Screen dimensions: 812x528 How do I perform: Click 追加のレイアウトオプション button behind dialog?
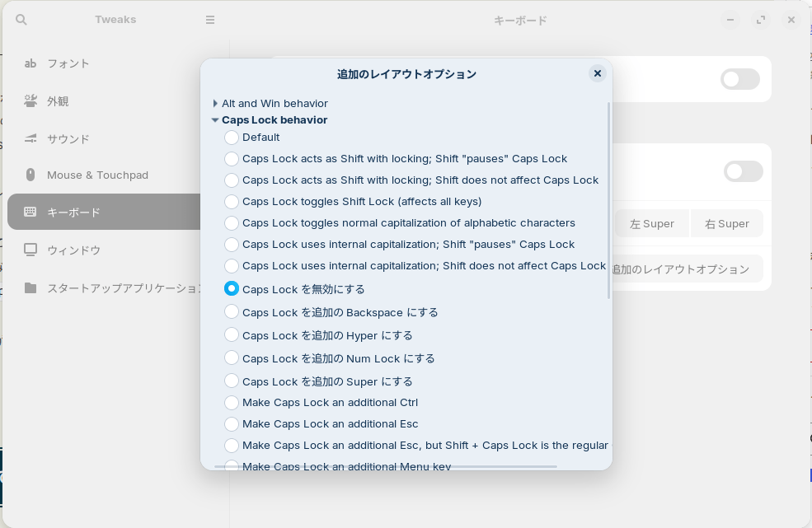[687, 269]
